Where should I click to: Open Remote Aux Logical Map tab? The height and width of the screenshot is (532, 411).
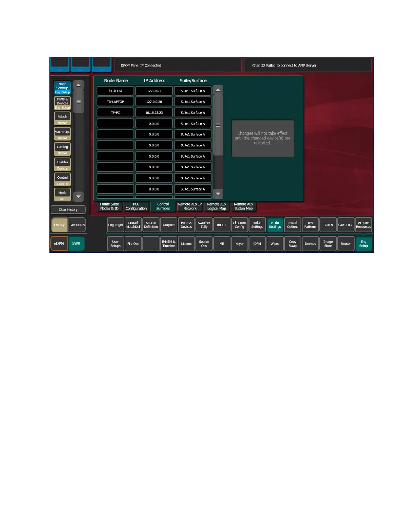(x=217, y=206)
